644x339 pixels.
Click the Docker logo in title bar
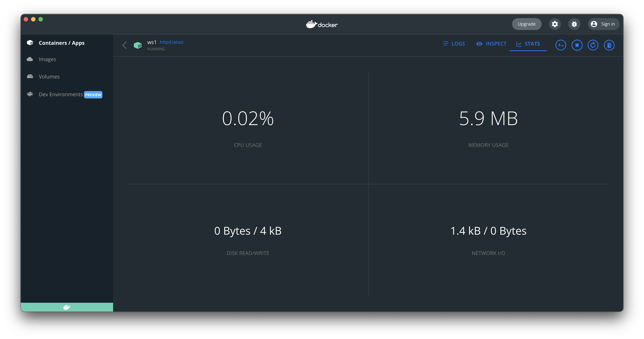pyautogui.click(x=322, y=24)
